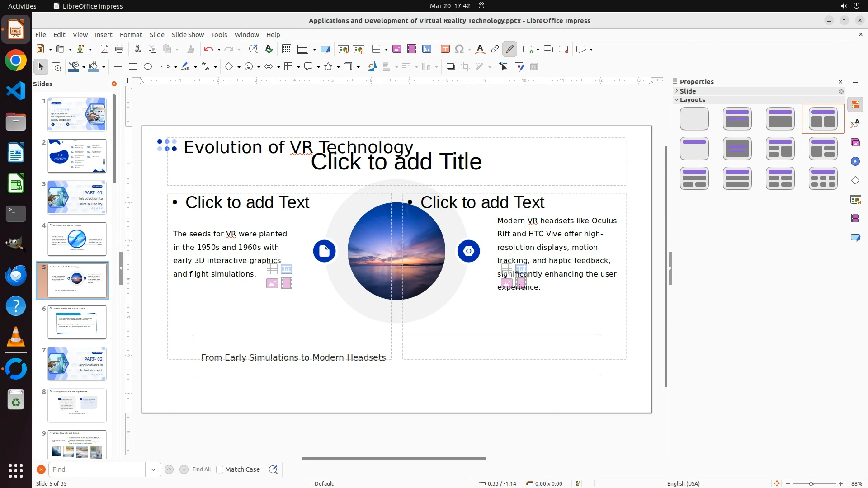Toggle Point Edit Mode icon

pos(504,67)
